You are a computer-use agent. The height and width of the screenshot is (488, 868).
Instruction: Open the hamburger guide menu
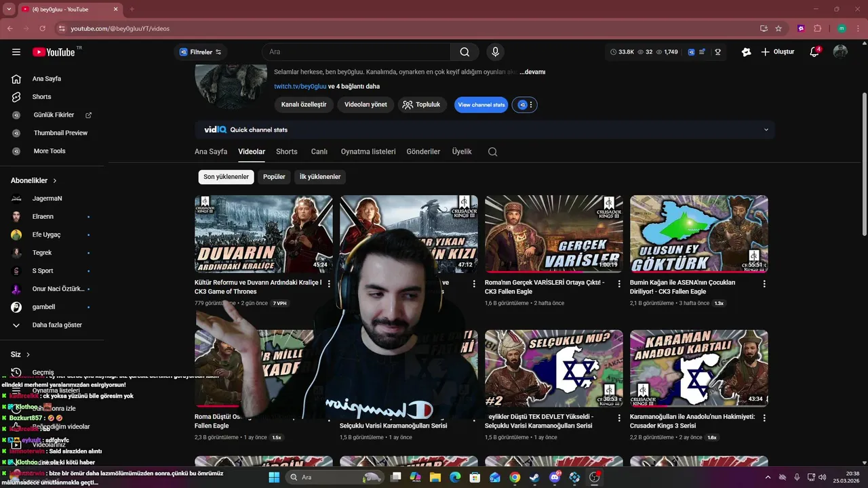point(16,52)
